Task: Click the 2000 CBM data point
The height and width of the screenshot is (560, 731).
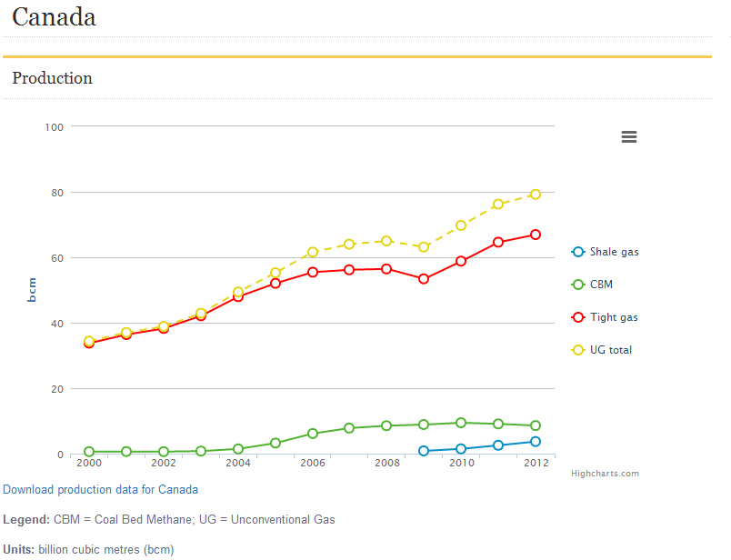Action: (x=89, y=452)
